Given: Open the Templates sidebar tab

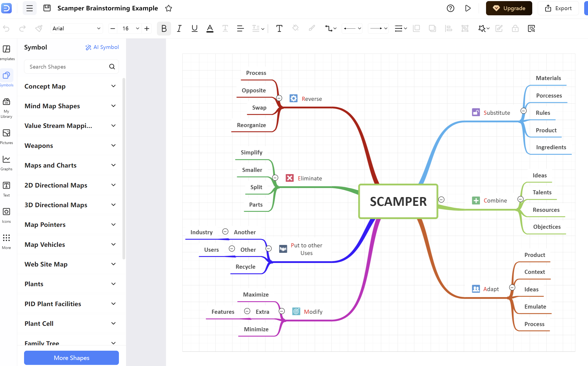Looking at the screenshot, I should point(7,53).
